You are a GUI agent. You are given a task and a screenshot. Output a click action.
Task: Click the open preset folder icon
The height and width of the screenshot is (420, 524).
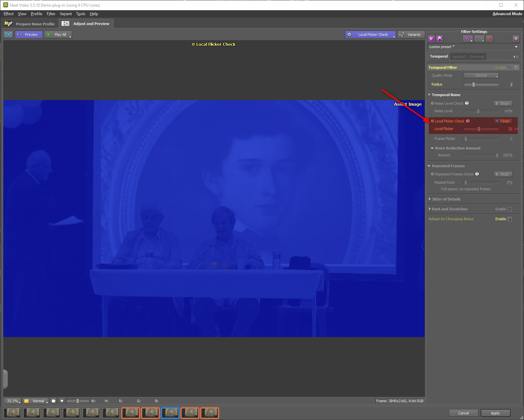432,39
